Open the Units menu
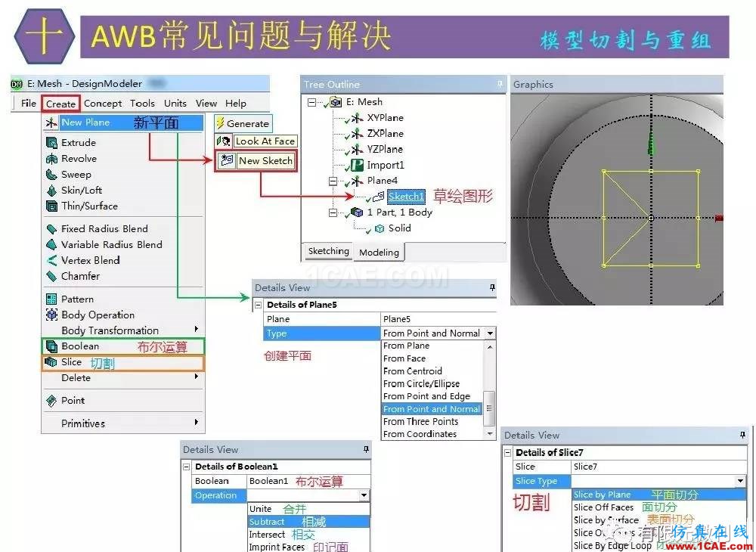Screen dimensions: 756x552 tap(175, 103)
